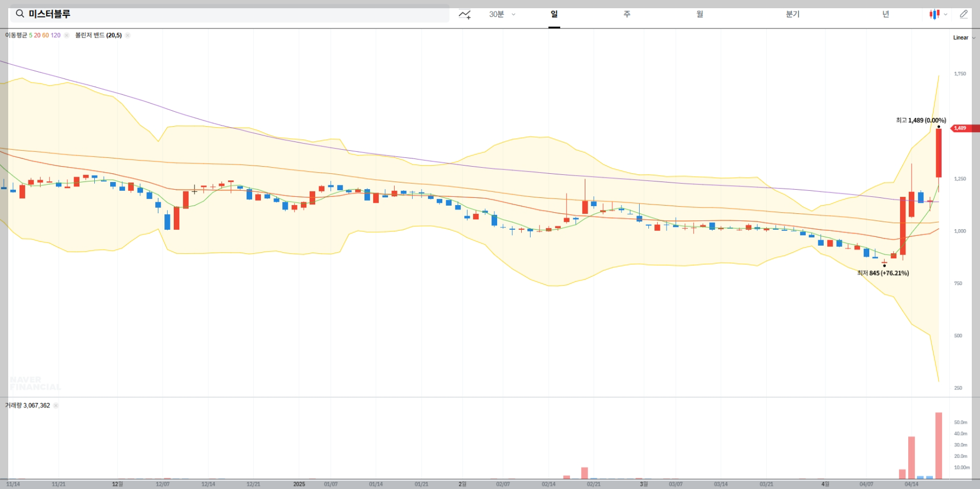
Task: Click the search magnifier icon beside 미스터블루
Action: point(20,14)
